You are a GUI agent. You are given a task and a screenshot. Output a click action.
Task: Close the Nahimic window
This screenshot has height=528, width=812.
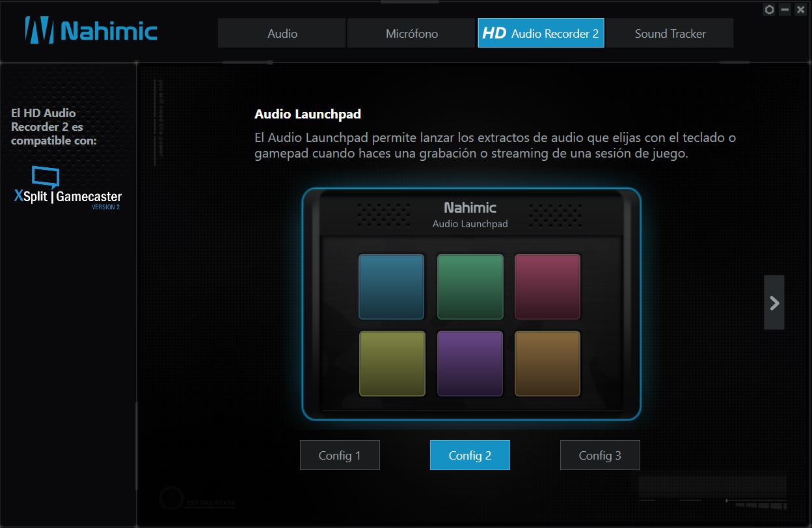click(x=800, y=10)
